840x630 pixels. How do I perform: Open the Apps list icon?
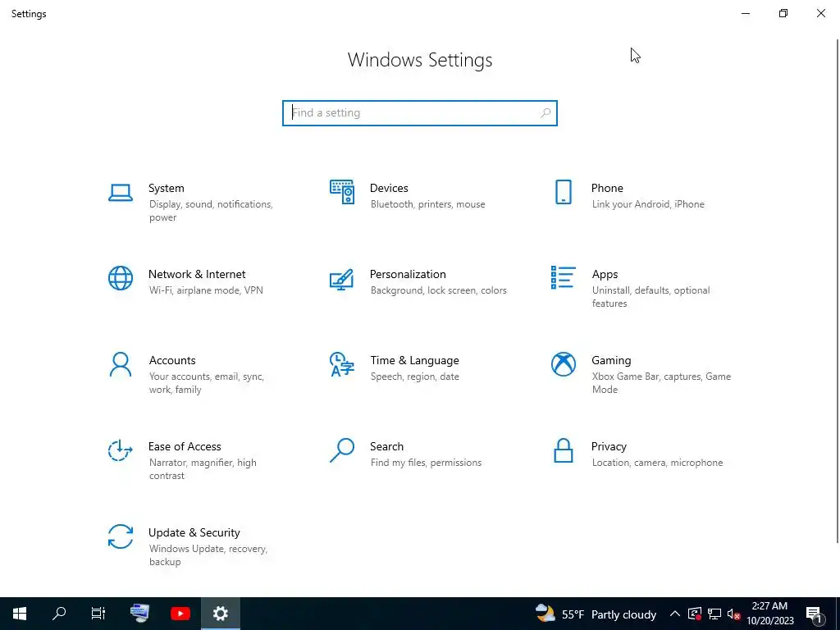[563, 277]
